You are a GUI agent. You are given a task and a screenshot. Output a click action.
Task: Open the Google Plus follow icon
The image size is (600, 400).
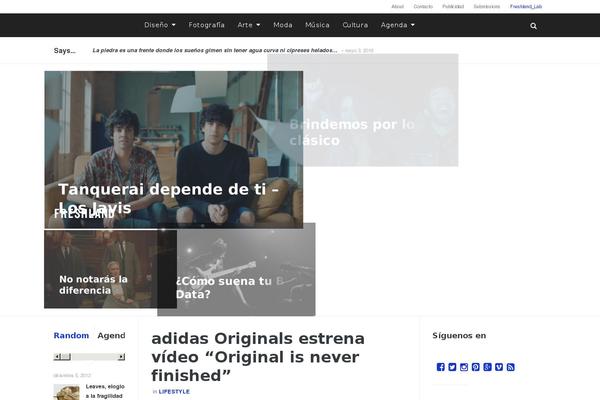pyautogui.click(x=487, y=367)
